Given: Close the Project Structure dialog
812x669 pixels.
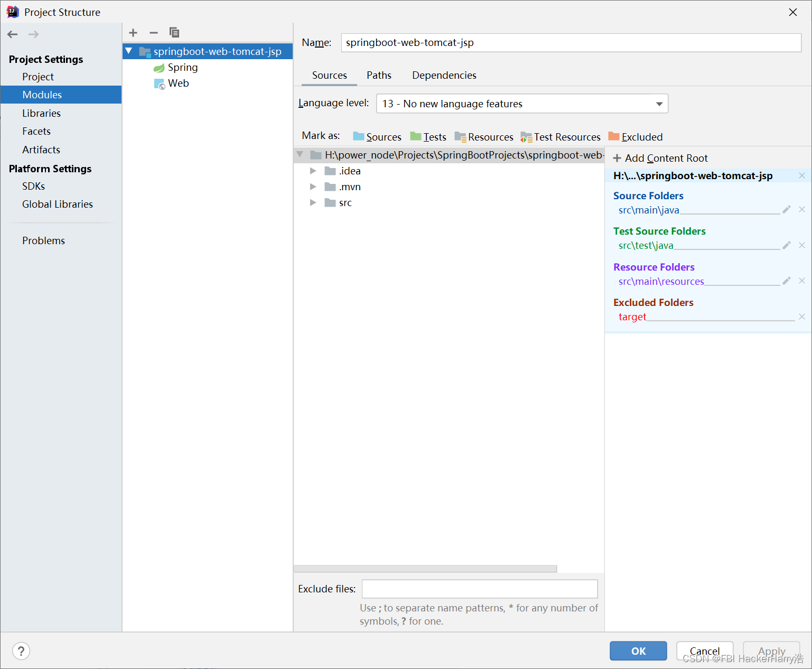Looking at the screenshot, I should 793,12.
